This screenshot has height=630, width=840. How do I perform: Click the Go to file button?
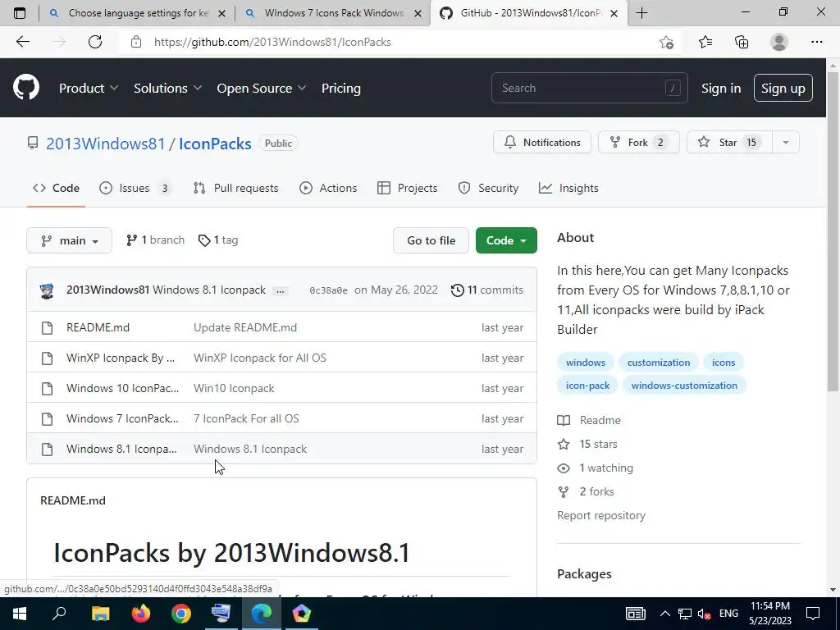pyautogui.click(x=431, y=240)
